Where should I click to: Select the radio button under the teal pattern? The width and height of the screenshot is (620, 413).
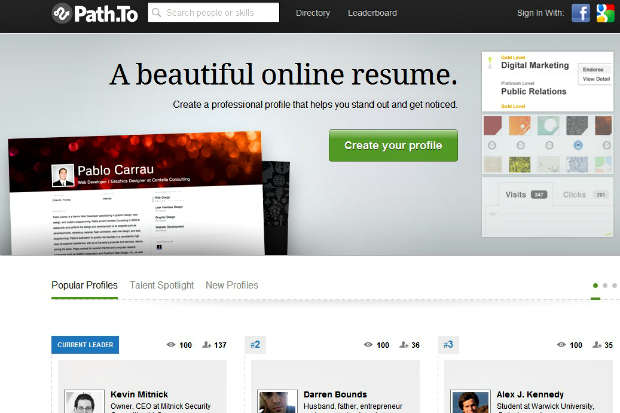tap(549, 144)
